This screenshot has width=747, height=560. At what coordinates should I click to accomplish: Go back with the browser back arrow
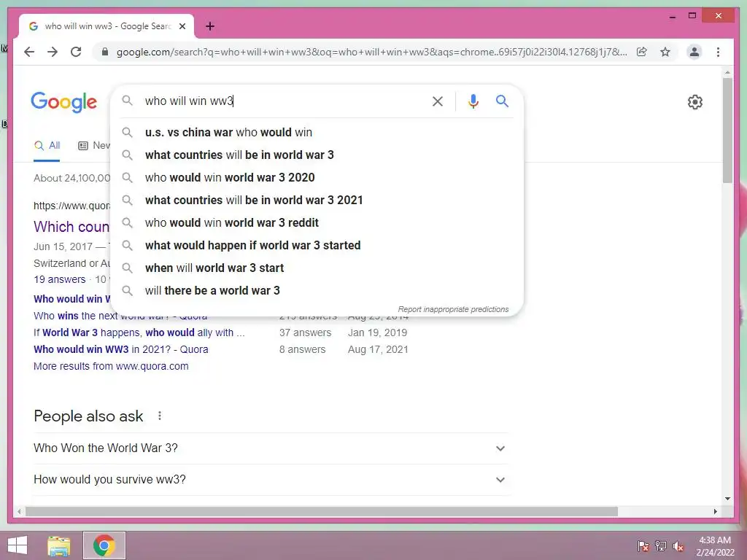click(x=29, y=52)
